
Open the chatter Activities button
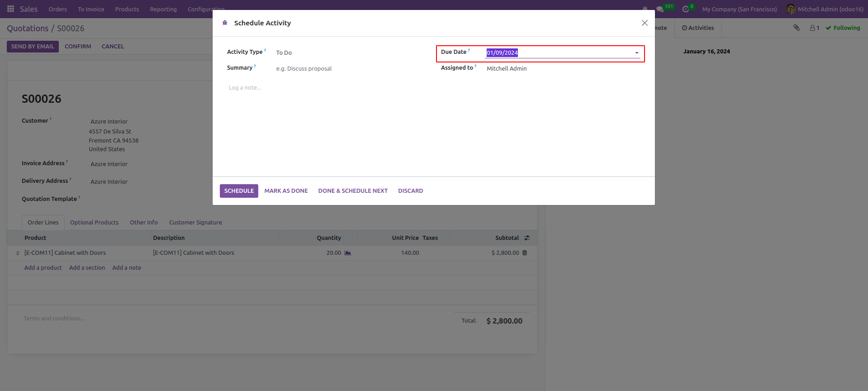tap(698, 28)
